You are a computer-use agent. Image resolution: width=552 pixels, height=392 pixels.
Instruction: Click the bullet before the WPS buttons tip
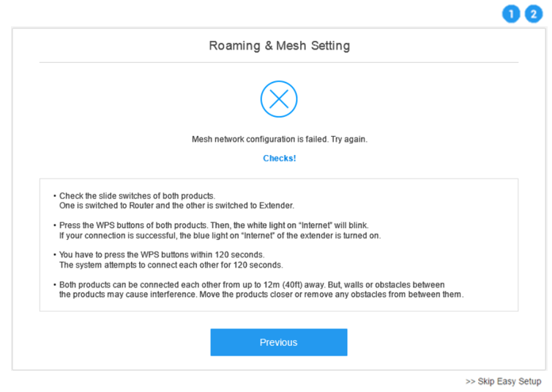[x=55, y=225]
